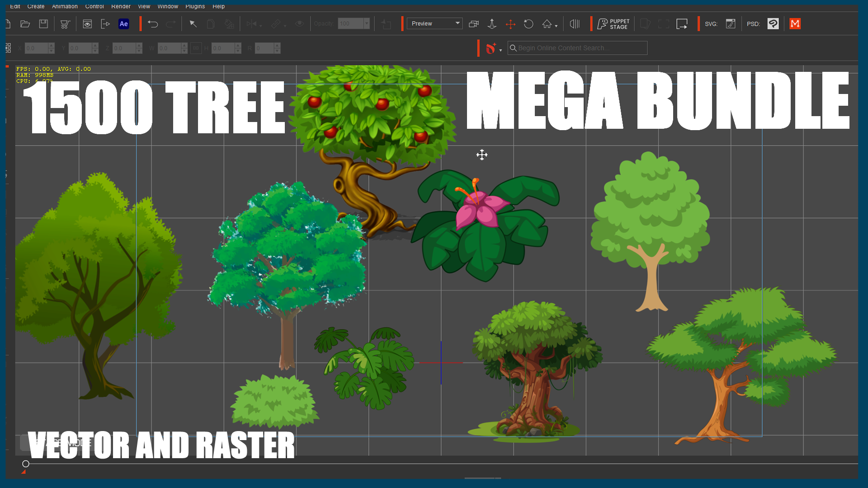The width and height of the screenshot is (868, 488).
Task: Launch the After Effects Ae icon
Action: (123, 24)
